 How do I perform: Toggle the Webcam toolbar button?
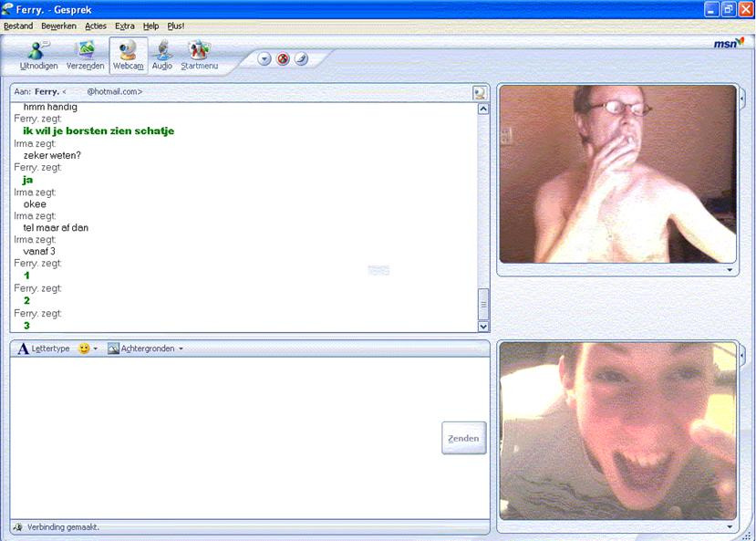128,54
